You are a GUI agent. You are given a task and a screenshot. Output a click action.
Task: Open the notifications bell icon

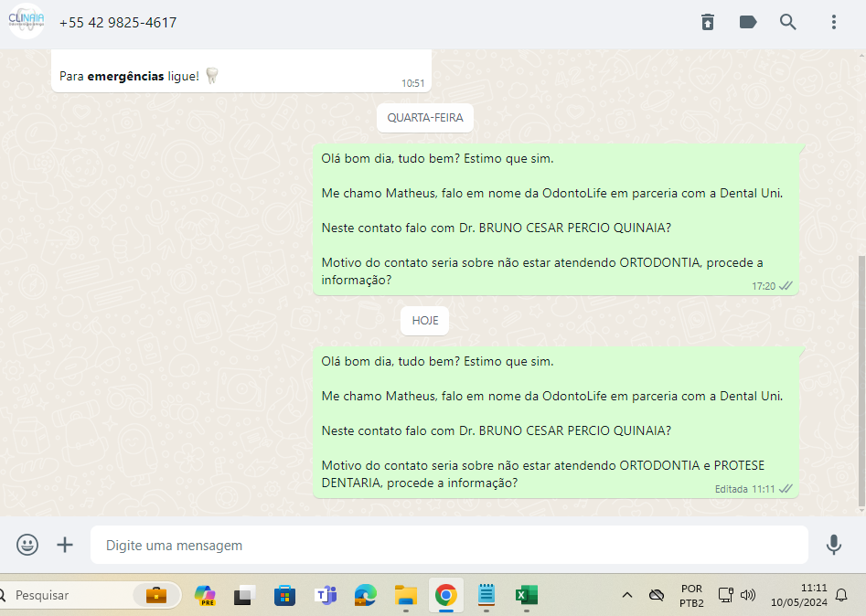pyautogui.click(x=841, y=595)
